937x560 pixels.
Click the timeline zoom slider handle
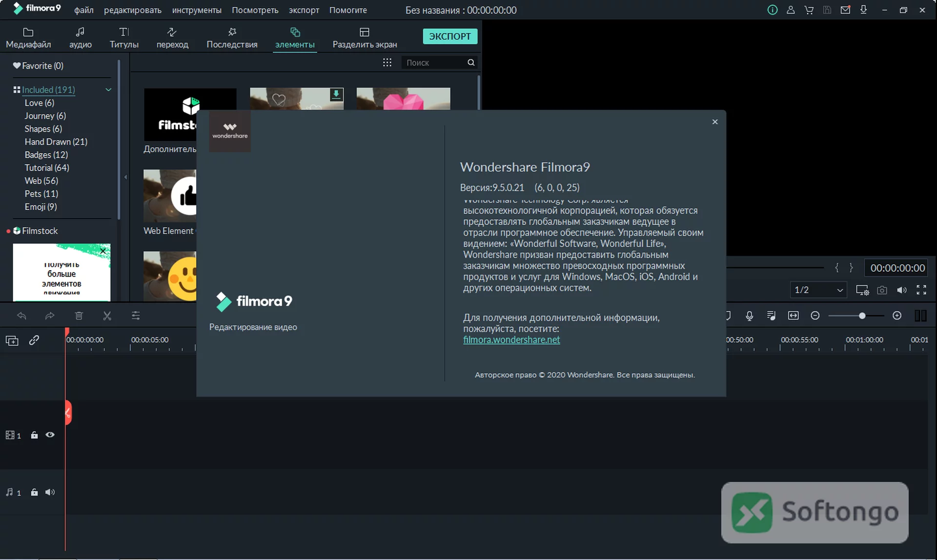point(862,316)
